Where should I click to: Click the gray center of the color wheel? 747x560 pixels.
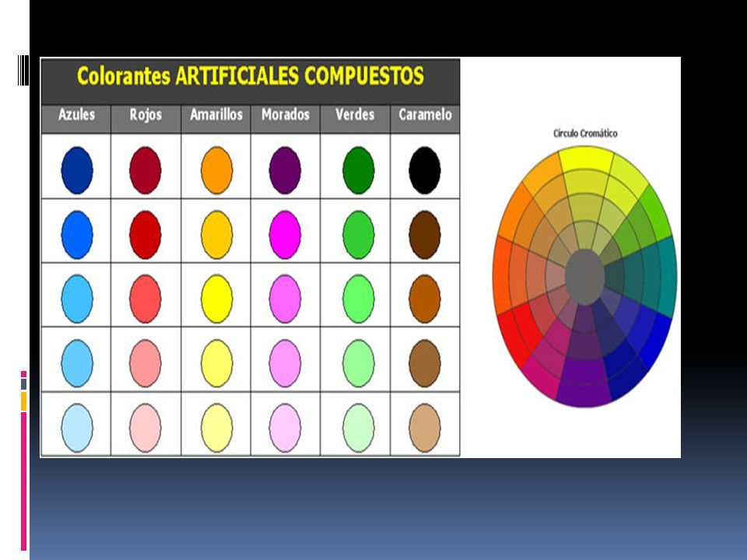click(584, 277)
